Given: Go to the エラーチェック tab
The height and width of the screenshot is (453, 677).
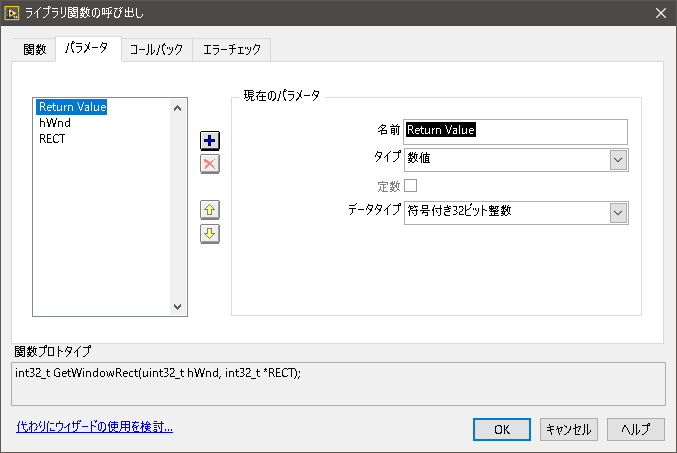Looking at the screenshot, I should [232, 50].
